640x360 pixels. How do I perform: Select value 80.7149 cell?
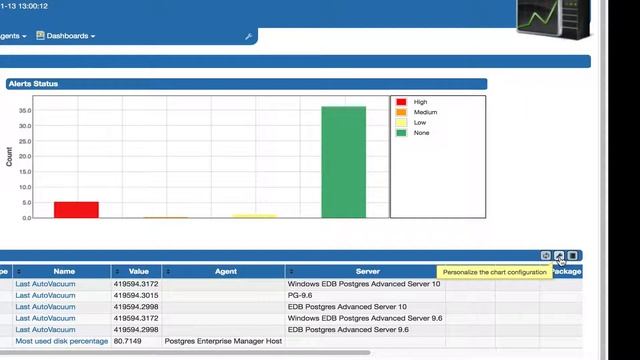(x=136, y=341)
